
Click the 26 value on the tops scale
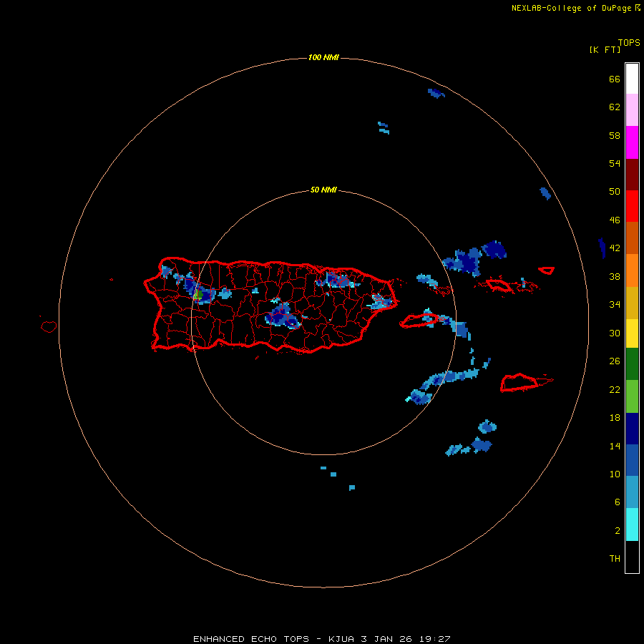click(615, 361)
